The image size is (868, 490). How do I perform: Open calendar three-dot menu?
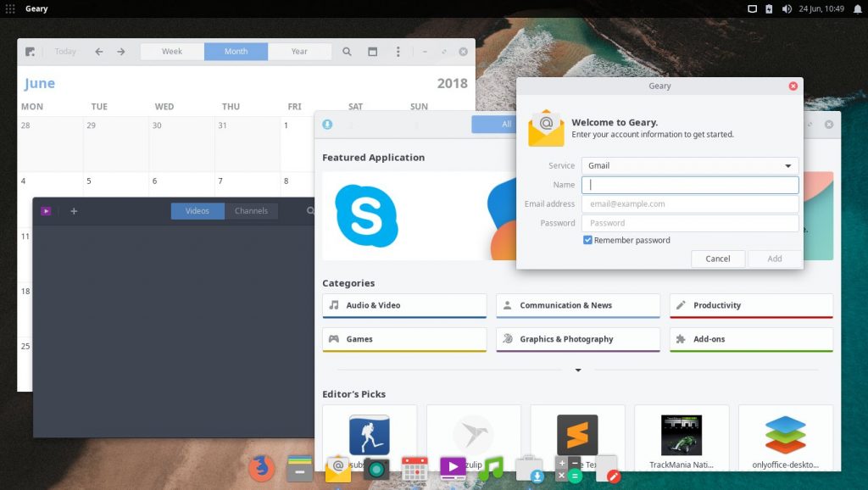click(398, 52)
